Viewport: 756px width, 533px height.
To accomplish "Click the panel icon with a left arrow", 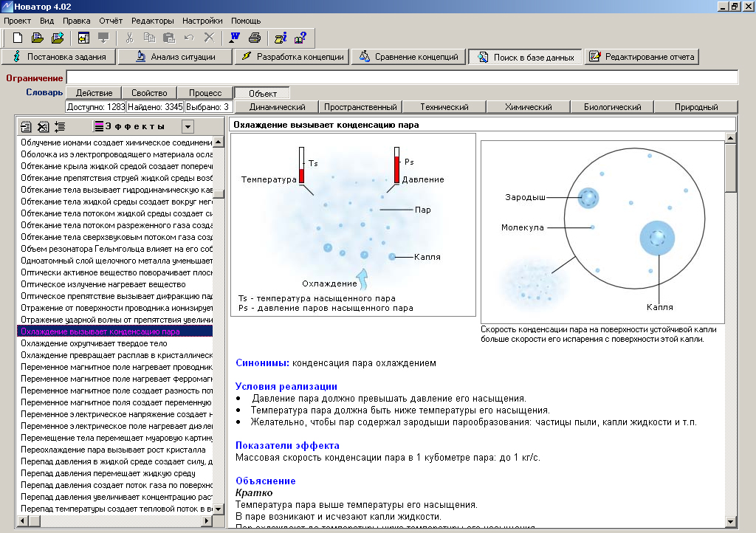I will pos(83,38).
